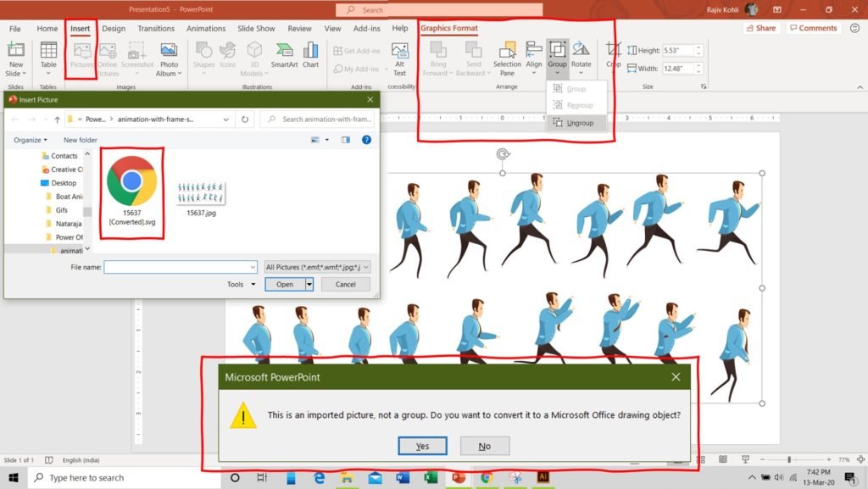Screen dimensions: 868x489
Task: Choose Ungroup from the Group menu
Action: [576, 123]
